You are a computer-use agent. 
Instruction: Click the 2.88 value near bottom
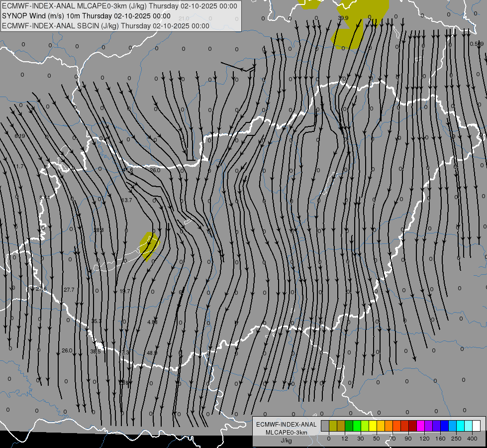tap(123, 382)
